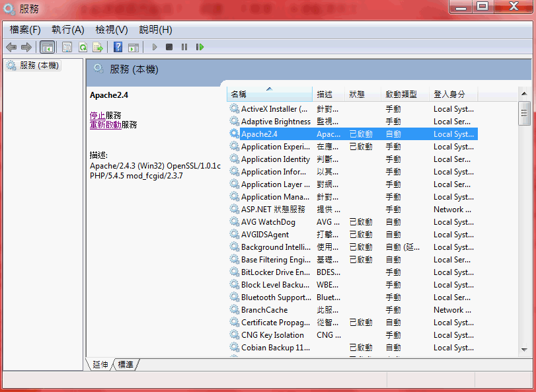The image size is (536, 392).
Task: Click the 停止 link to stop Apache2.4
Action: pyautogui.click(x=97, y=115)
